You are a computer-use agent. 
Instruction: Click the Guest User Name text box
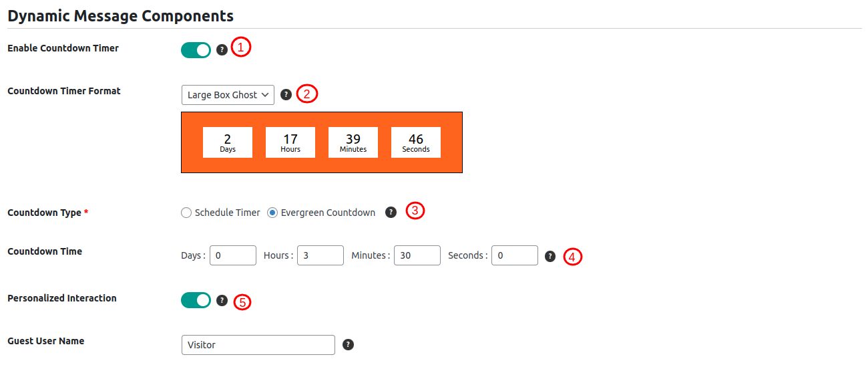[258, 345]
